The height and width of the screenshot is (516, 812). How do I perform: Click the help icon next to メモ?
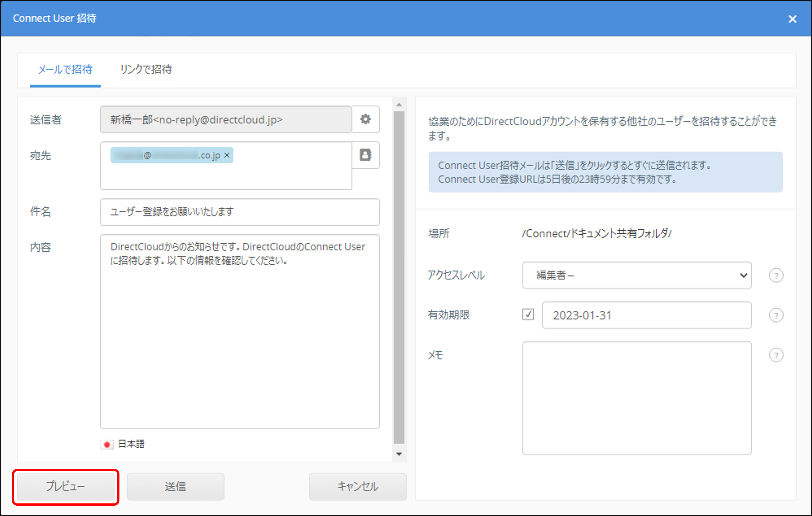tap(776, 355)
